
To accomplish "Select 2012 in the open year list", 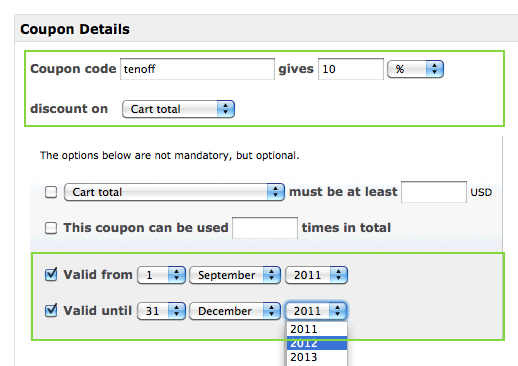I will pyautogui.click(x=317, y=343).
